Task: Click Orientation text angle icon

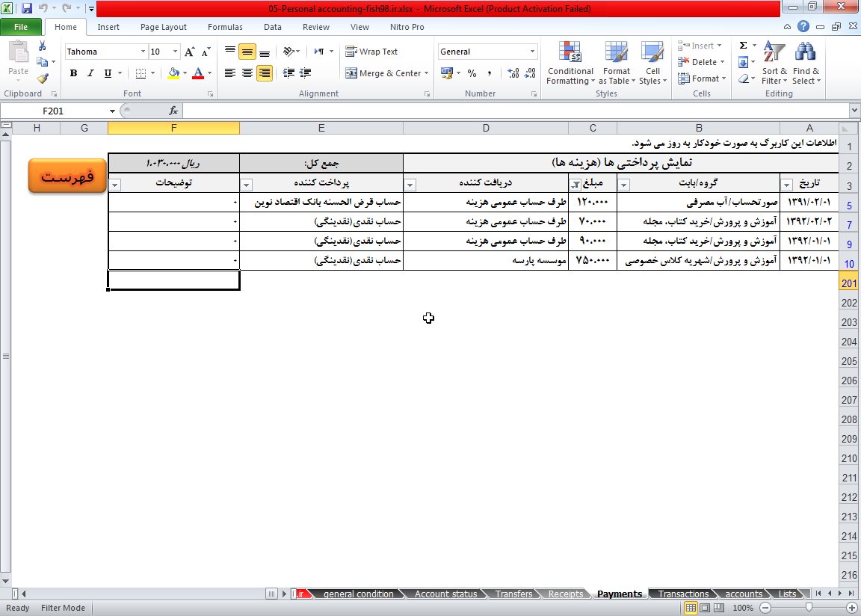Action: (288, 52)
